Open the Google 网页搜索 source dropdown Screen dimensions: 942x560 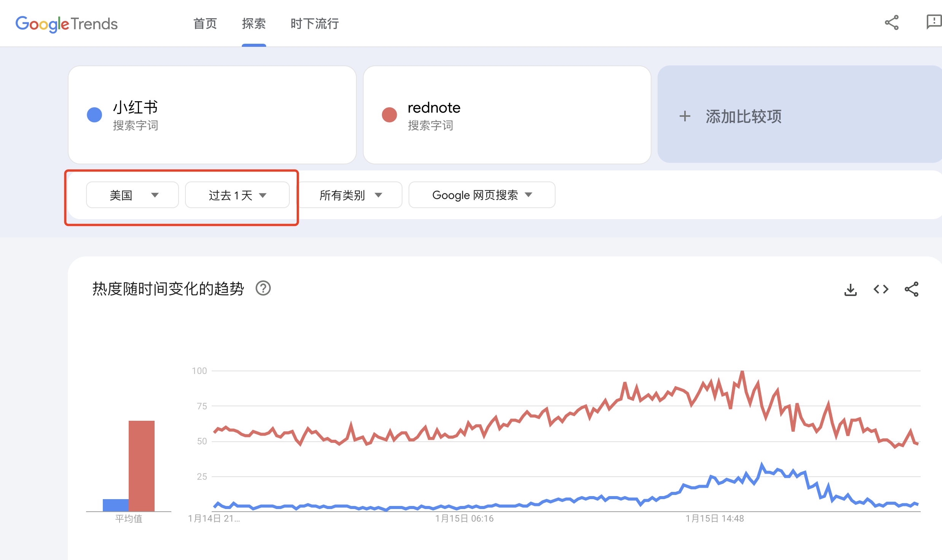[482, 195]
